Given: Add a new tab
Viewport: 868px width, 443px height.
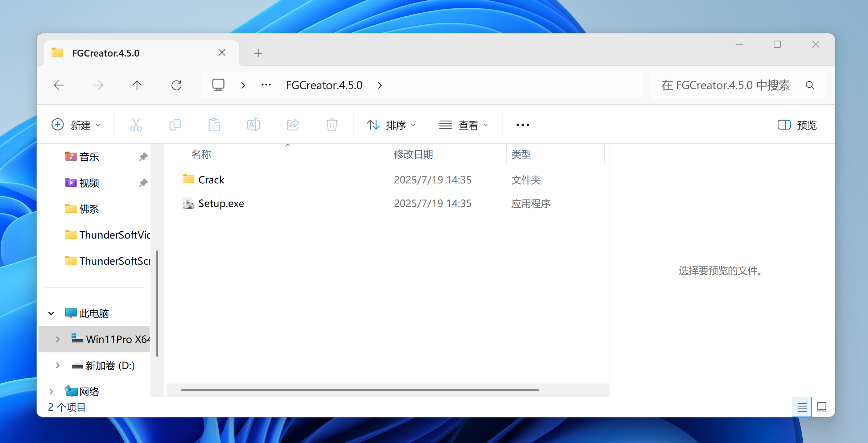Looking at the screenshot, I should coord(258,53).
